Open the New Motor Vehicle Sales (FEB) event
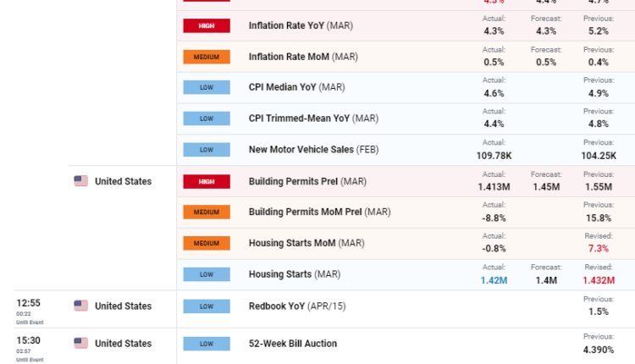The width and height of the screenshot is (635, 364). tap(313, 150)
